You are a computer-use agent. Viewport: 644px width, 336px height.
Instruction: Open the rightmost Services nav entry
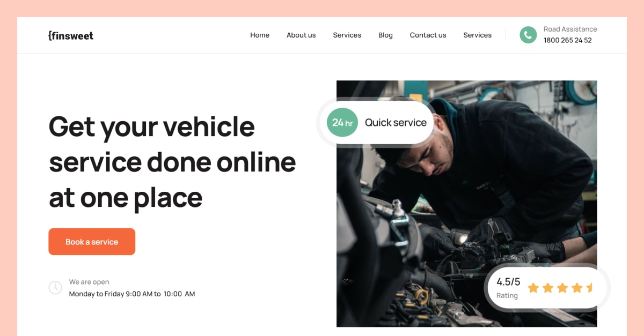pos(477,35)
